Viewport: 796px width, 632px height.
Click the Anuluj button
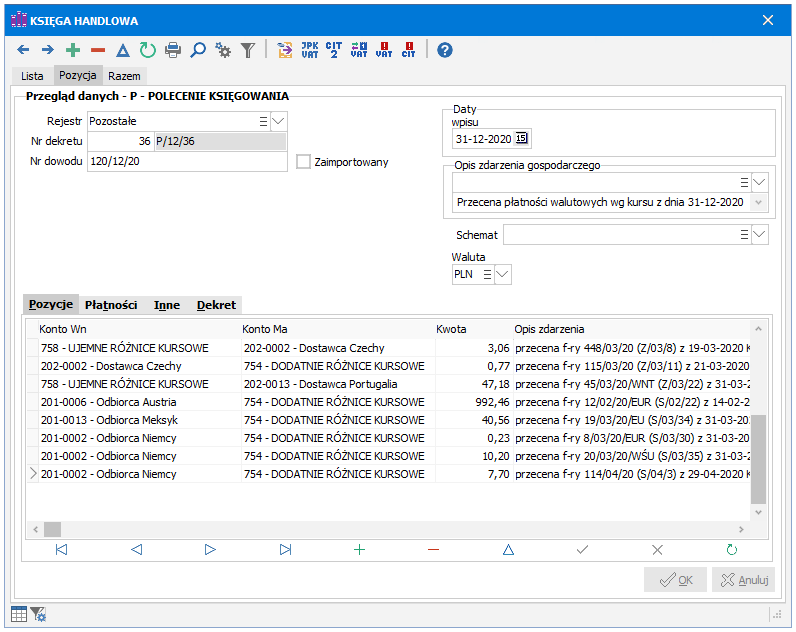point(743,580)
